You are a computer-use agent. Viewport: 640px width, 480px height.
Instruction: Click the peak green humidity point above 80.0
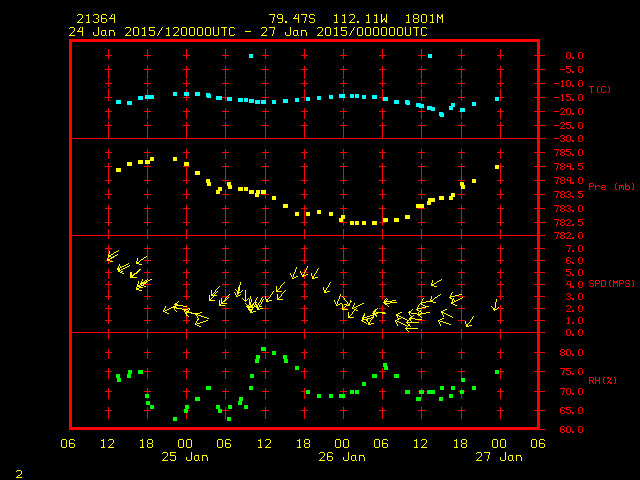264,349
